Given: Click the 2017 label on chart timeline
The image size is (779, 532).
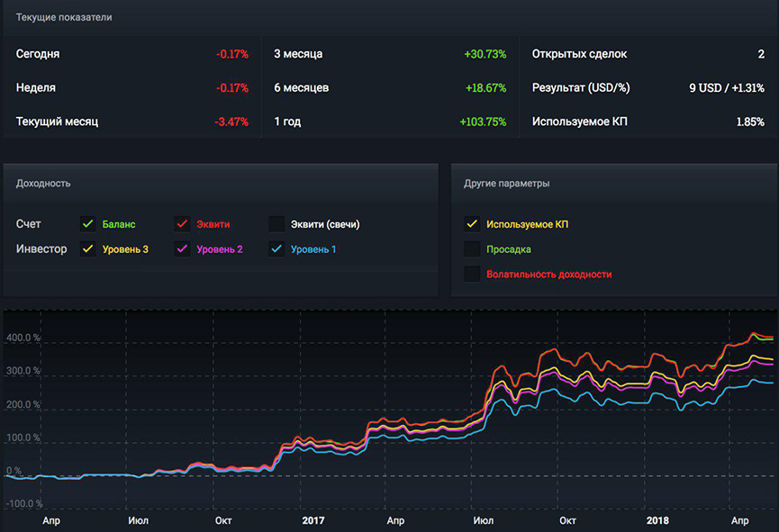Looking at the screenshot, I should click(x=313, y=520).
